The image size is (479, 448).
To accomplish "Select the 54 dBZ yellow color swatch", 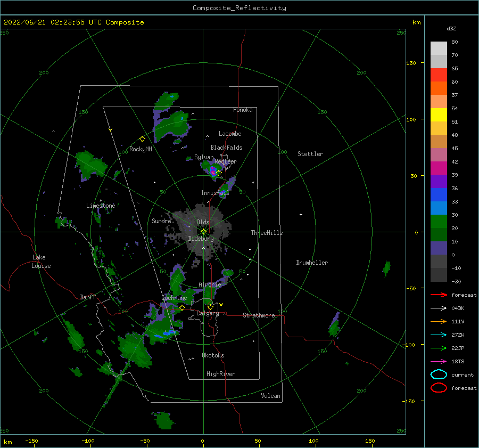I will pos(439,115).
